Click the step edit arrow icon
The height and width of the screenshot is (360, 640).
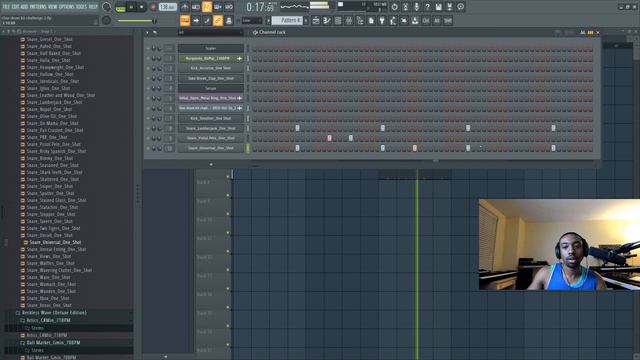[x=196, y=20]
